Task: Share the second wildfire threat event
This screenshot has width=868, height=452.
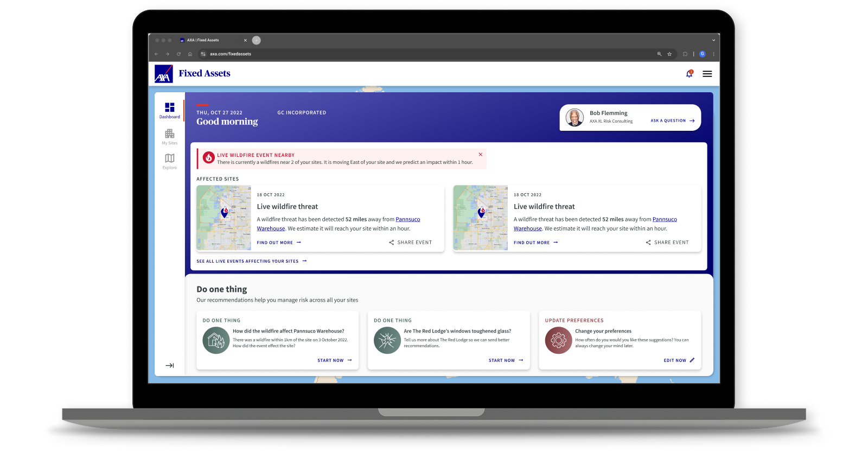Action: click(x=667, y=243)
